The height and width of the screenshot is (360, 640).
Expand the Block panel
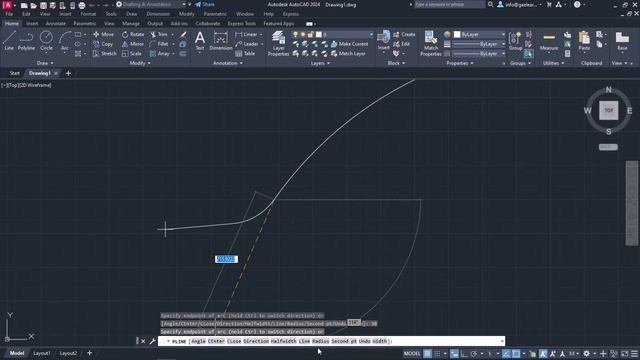396,63
